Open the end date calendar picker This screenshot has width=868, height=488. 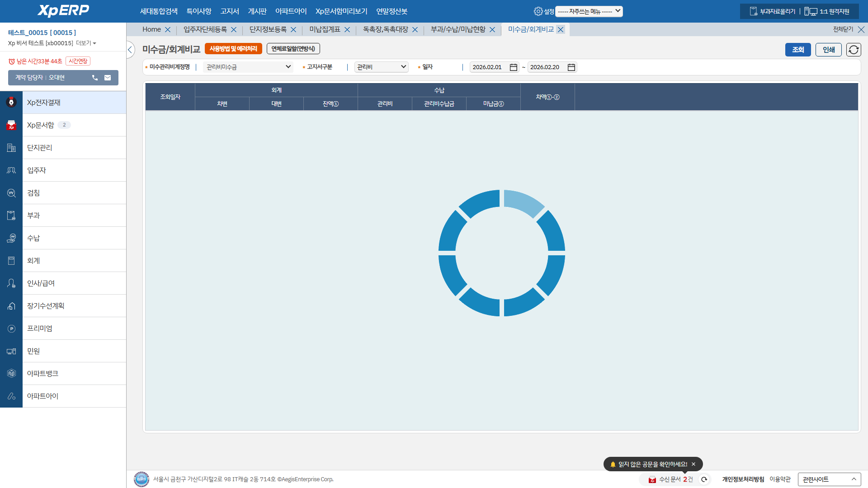coord(571,67)
